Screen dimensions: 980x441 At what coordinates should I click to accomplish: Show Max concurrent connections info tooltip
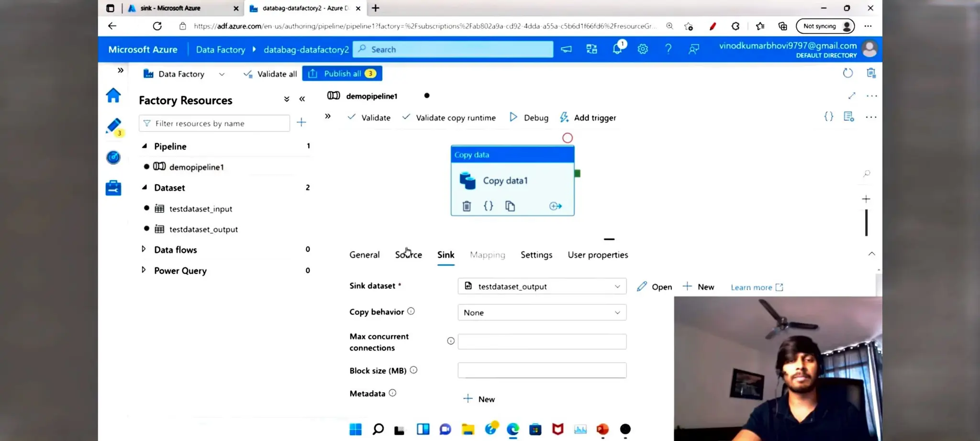[451, 341]
